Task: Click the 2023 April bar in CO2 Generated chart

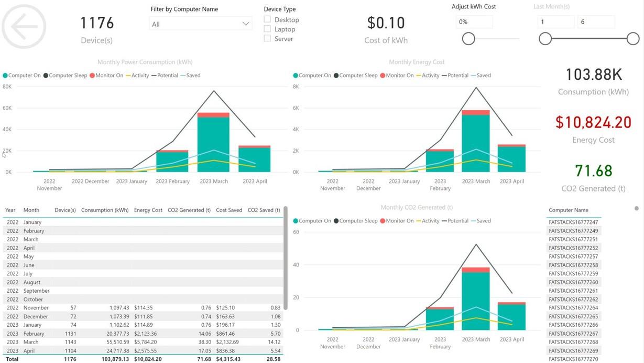Action: click(511, 316)
